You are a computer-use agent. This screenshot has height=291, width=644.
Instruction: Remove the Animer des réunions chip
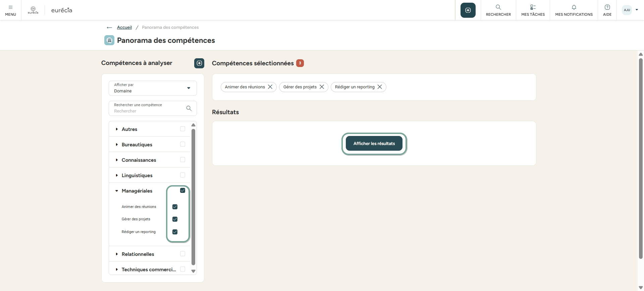click(270, 87)
